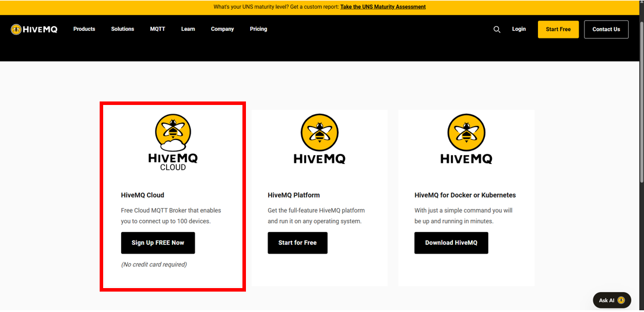
Task: Click the simple command description text
Action: (463, 216)
